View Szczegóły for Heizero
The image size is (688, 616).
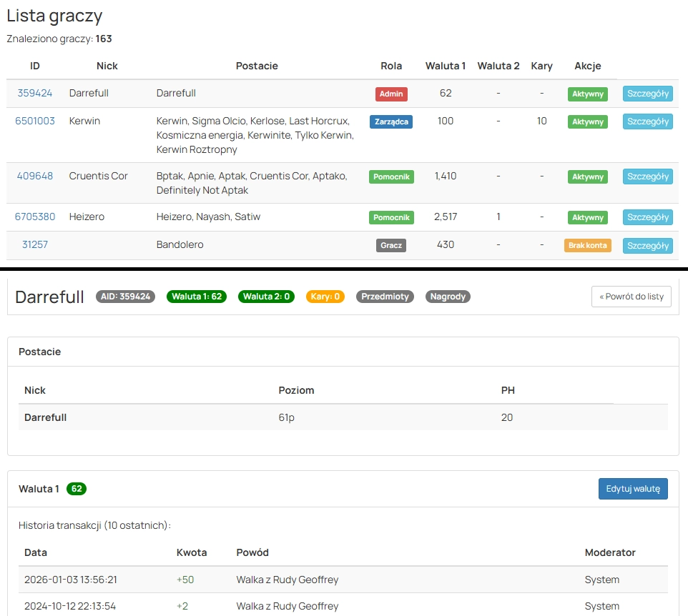coord(647,217)
